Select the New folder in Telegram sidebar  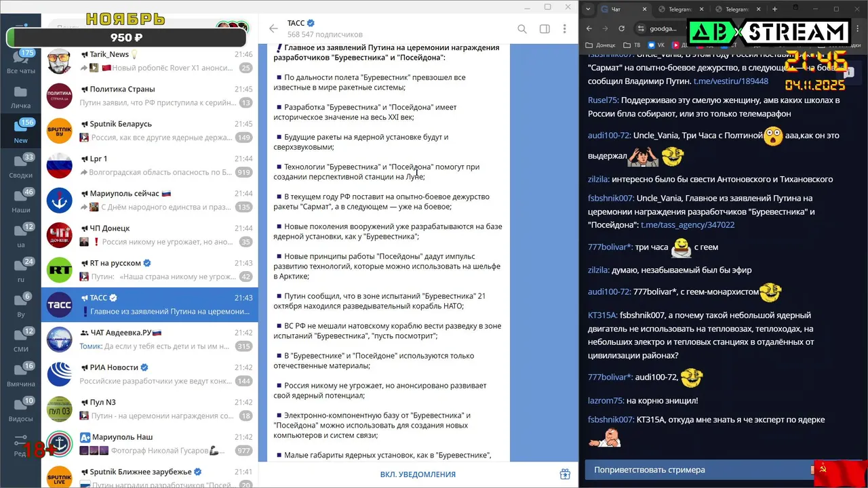pos(20,132)
